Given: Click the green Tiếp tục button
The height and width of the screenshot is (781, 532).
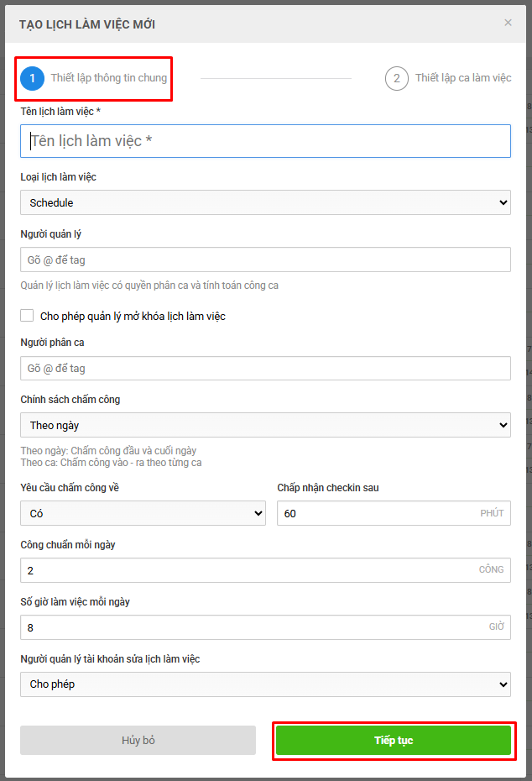Looking at the screenshot, I should [394, 740].
